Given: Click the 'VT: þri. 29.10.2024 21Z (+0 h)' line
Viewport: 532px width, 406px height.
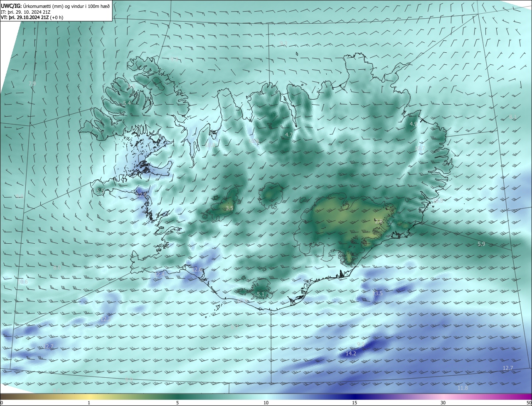Looking at the screenshot, I should pos(32,18).
